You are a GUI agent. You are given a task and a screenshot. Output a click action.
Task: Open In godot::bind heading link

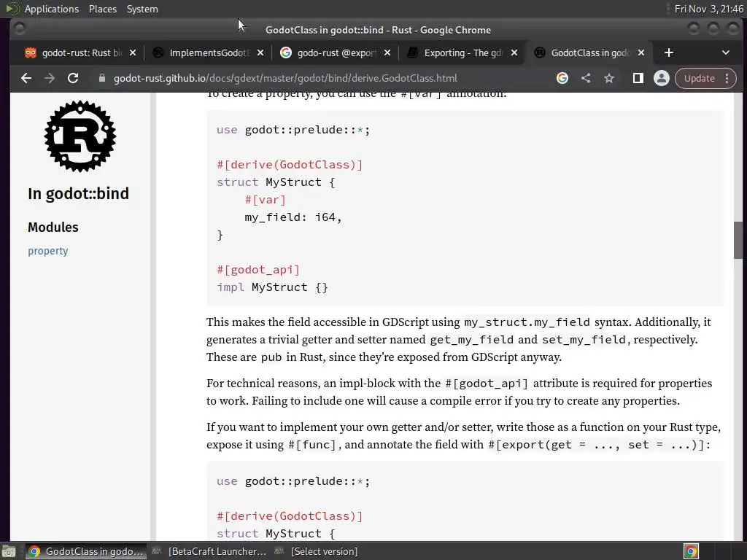click(79, 194)
